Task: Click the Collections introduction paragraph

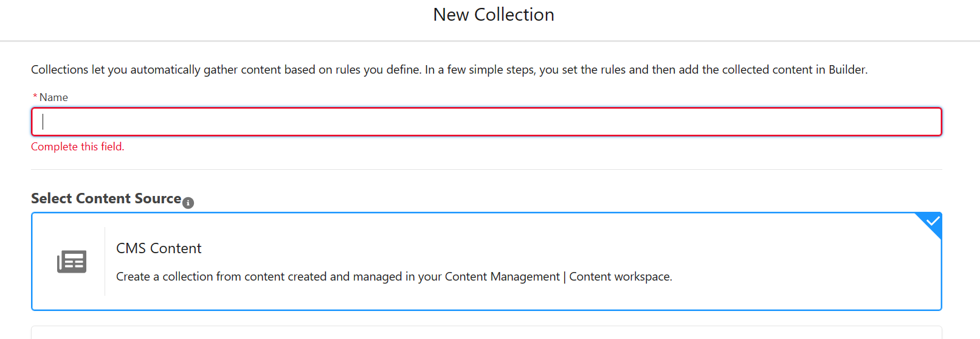Action: [449, 70]
